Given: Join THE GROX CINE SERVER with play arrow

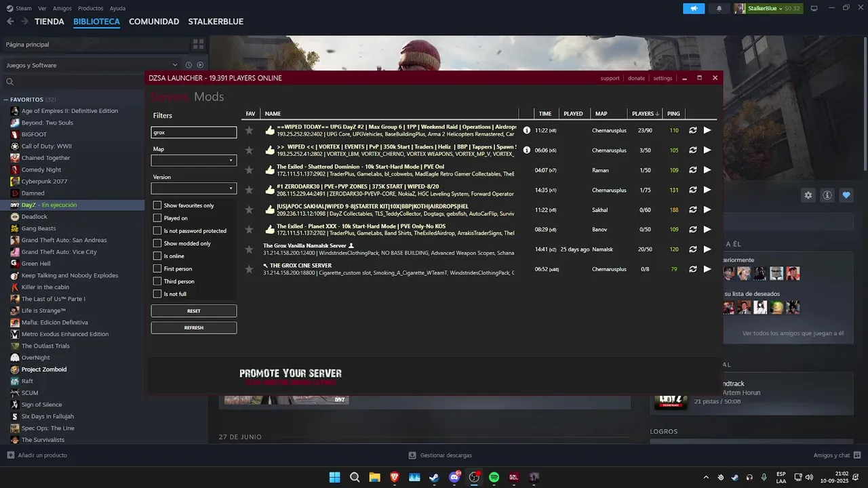Looking at the screenshot, I should (x=707, y=269).
